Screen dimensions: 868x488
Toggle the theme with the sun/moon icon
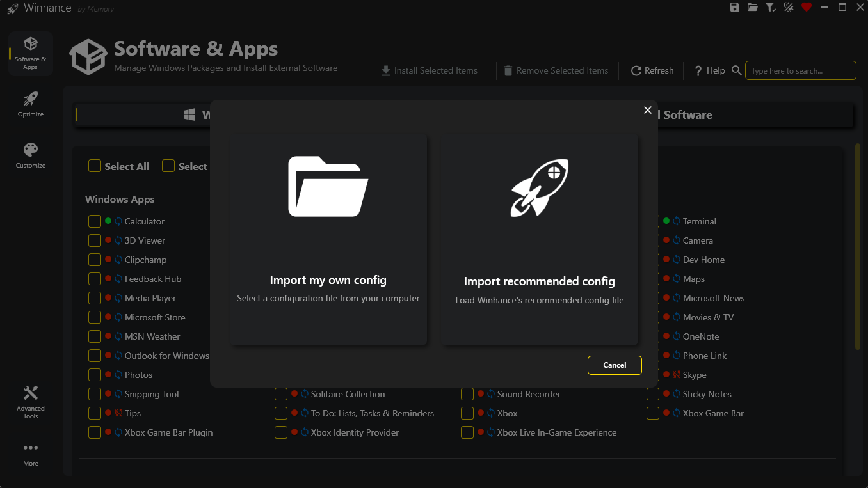pyautogui.click(x=788, y=7)
